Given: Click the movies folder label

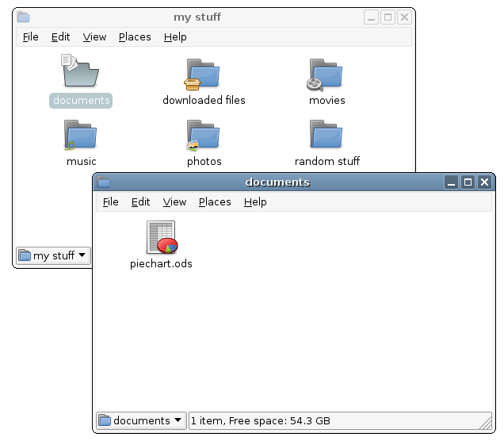Looking at the screenshot, I should pos(327,101).
